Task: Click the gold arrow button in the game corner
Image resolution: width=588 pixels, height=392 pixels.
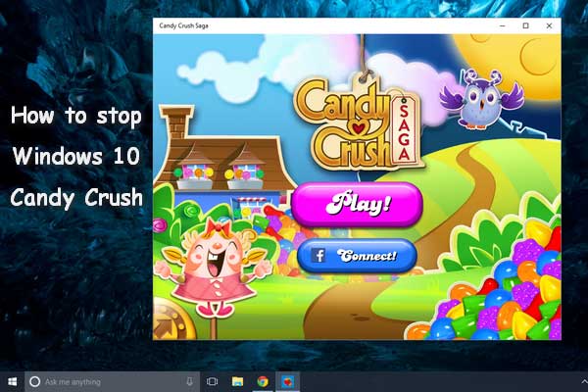Action: [171, 320]
